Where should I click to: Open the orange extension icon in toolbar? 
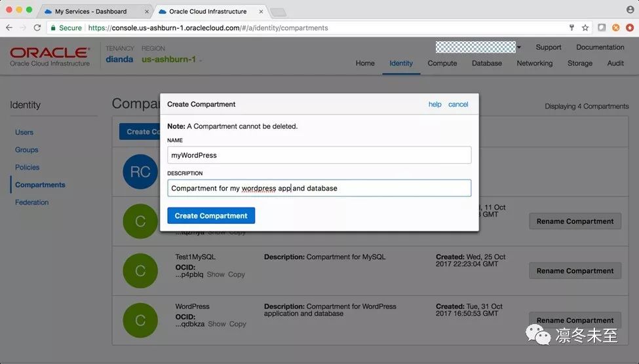click(x=616, y=27)
